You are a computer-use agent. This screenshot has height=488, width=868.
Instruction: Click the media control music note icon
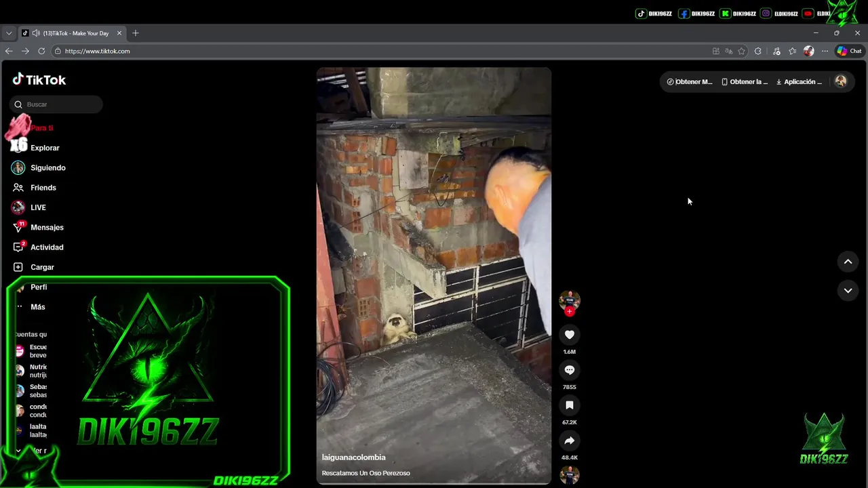click(776, 51)
